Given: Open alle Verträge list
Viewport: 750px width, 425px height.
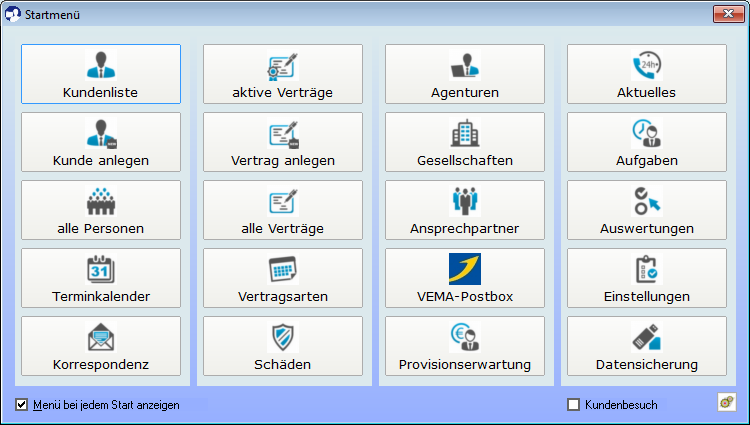Looking at the screenshot, I should pyautogui.click(x=283, y=210).
